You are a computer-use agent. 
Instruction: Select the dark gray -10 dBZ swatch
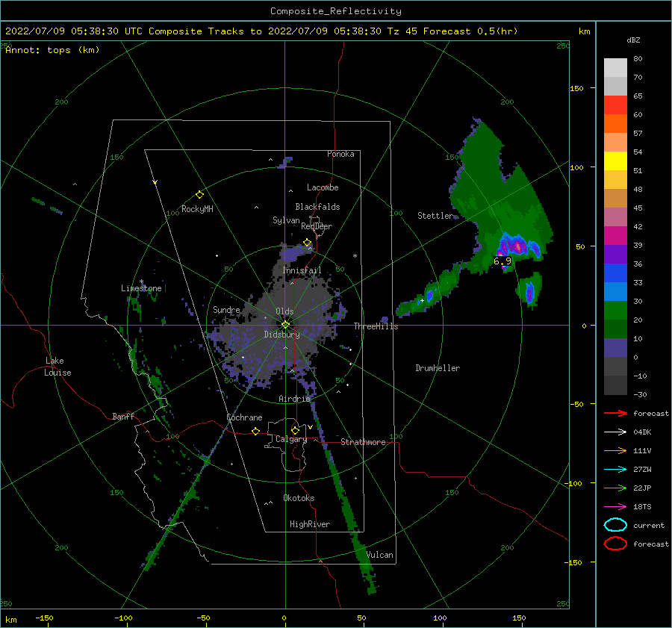pos(615,385)
